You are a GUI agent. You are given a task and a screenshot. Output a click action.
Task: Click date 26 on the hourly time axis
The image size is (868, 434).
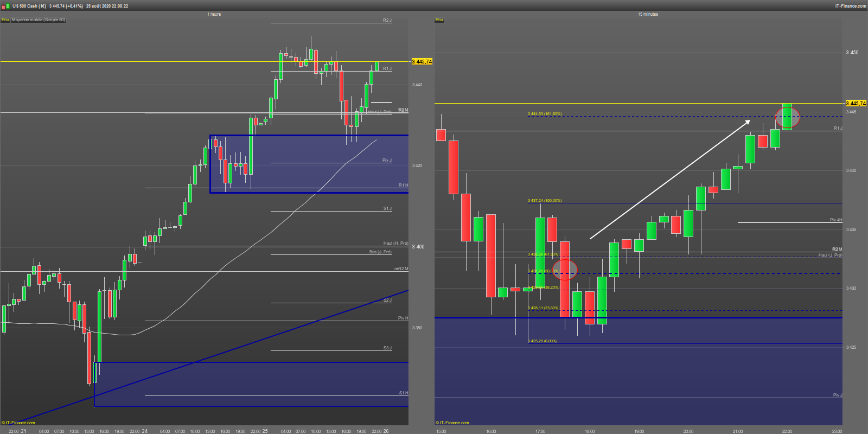386,431
